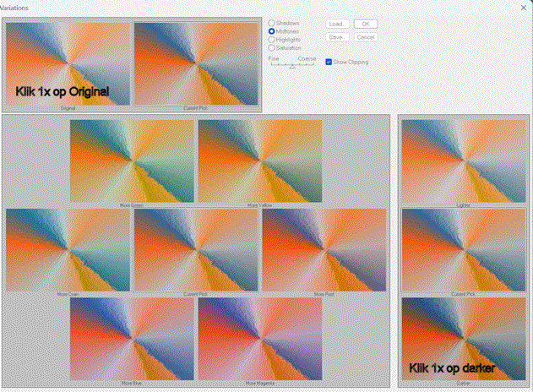Toggle the Show Clipping checkbox
Viewport: 533px width, 392px height.
[329, 62]
